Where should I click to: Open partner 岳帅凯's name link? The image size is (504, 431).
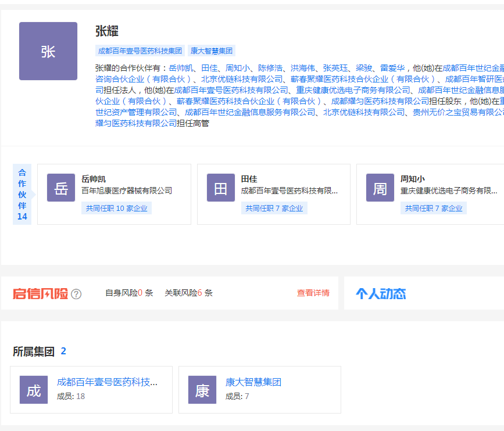point(94,179)
